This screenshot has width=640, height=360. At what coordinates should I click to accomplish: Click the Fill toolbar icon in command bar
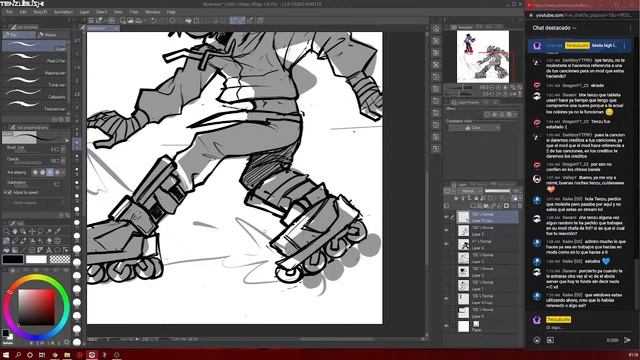[188, 20]
